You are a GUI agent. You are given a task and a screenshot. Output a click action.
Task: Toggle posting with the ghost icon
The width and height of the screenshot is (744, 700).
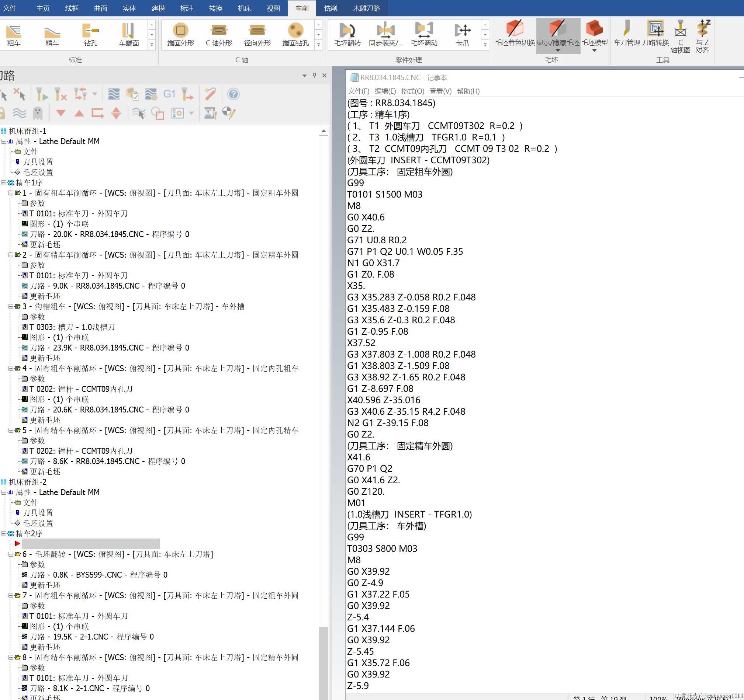(38, 113)
